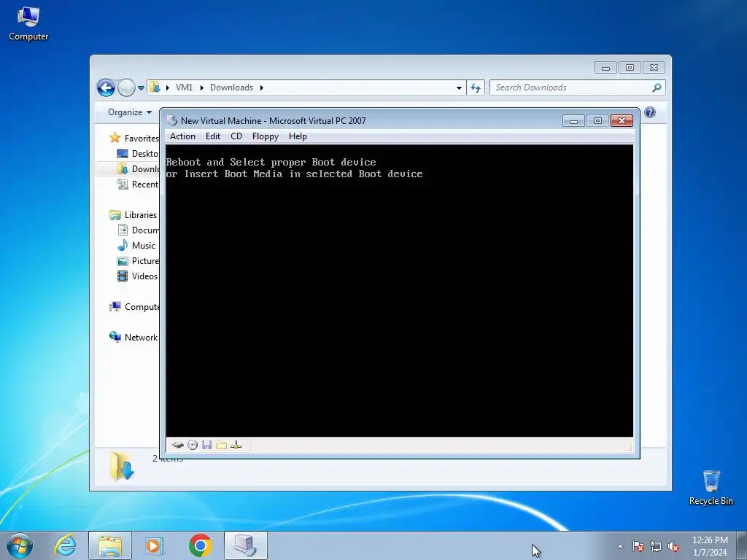Close the New Virtual Machine window
Screen dimensions: 747x560
click(622, 121)
